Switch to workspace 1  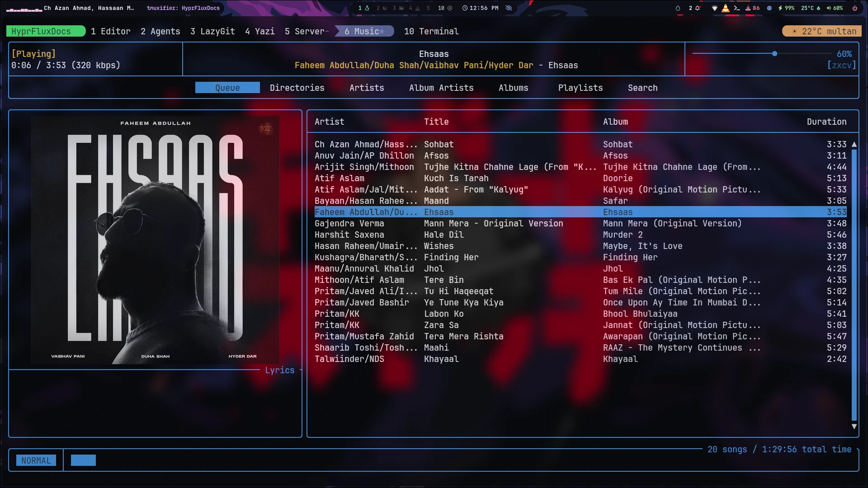pos(363,8)
